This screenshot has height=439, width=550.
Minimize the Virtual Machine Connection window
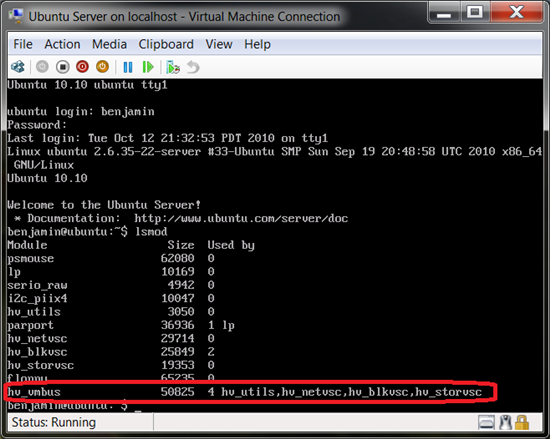pyautogui.click(x=444, y=14)
